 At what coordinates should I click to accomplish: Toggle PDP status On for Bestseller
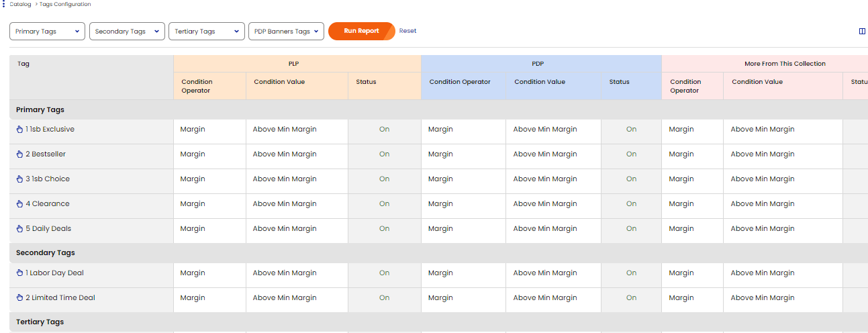click(631, 154)
